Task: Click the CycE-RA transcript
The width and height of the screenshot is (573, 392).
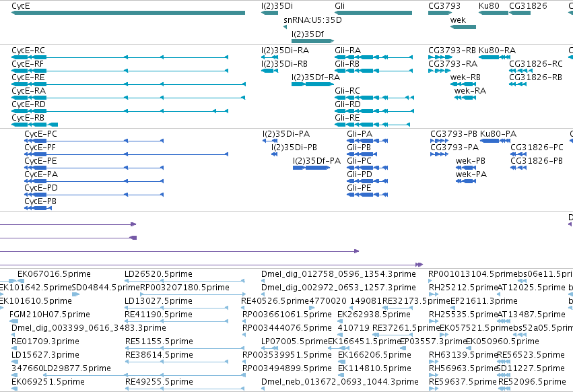Action: click(x=128, y=98)
